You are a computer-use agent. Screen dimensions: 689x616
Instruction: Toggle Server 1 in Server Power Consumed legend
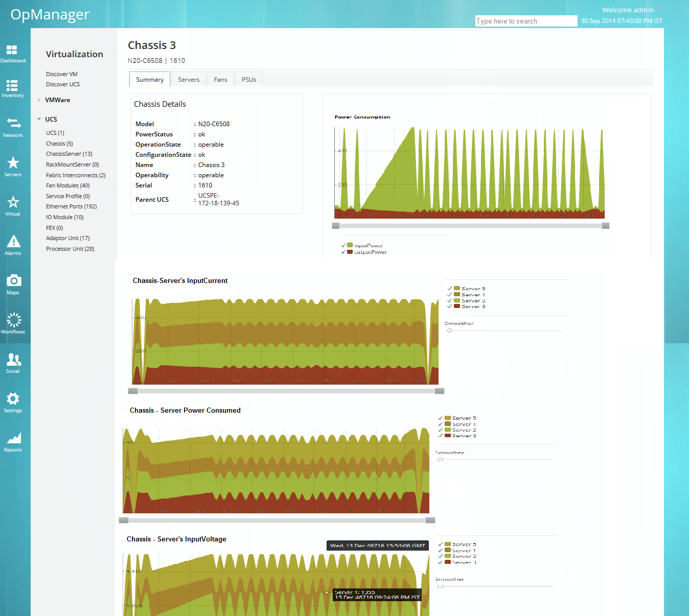pos(441,424)
